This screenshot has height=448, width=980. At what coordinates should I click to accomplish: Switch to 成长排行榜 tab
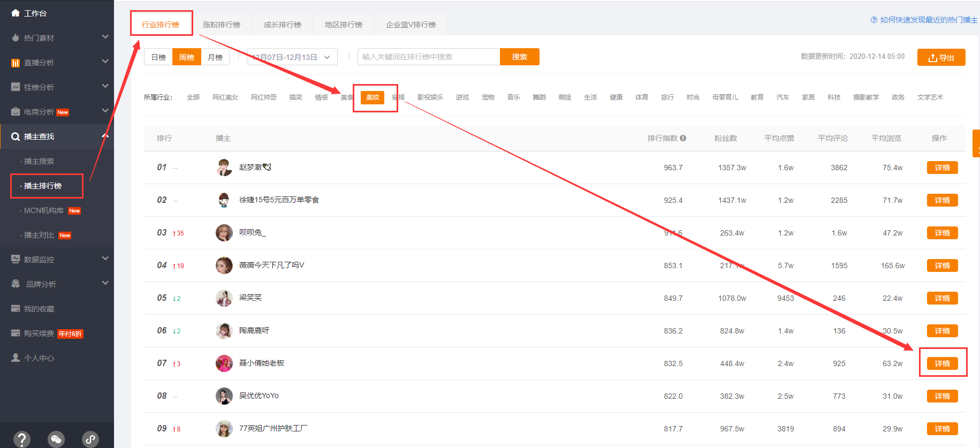point(283,25)
